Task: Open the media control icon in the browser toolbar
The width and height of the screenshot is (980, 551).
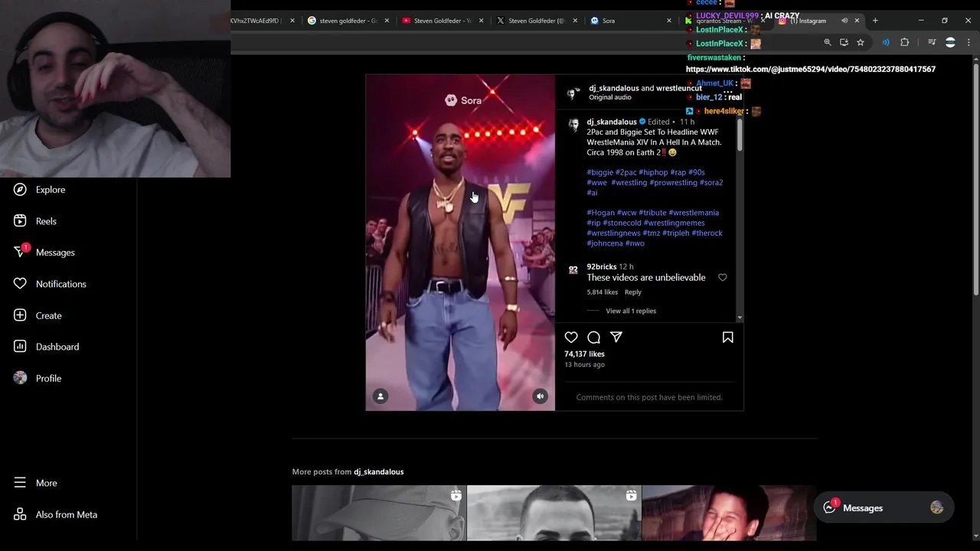Action: [932, 43]
